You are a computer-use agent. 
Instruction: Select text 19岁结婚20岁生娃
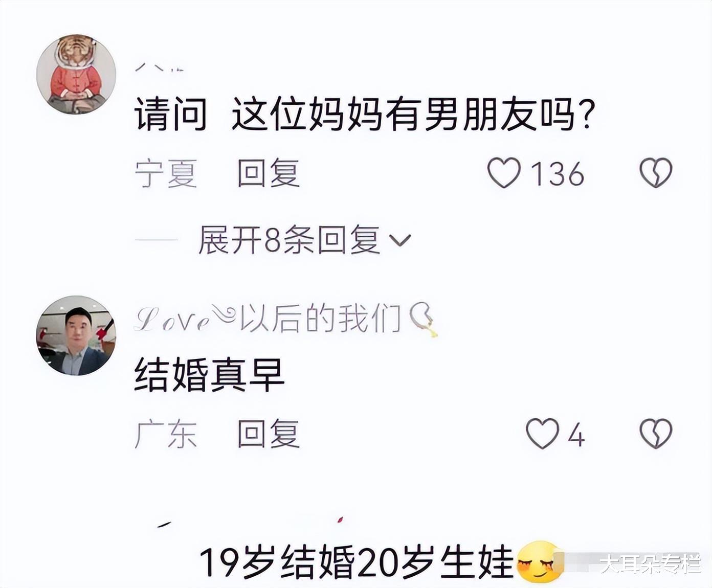tap(356, 562)
